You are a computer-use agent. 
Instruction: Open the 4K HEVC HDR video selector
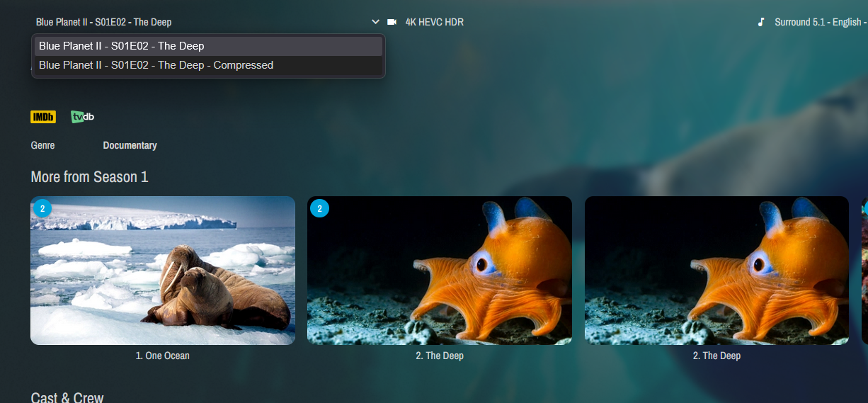[434, 22]
